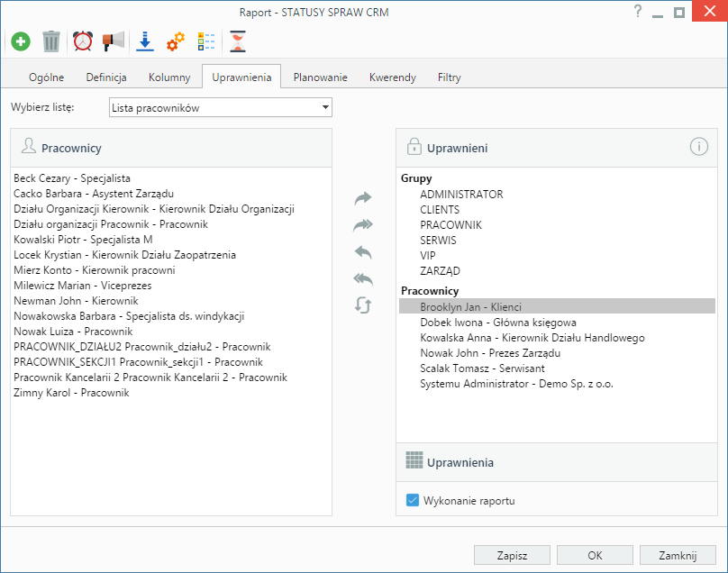
Task: Click the megaphone announcement icon
Action: tap(114, 41)
